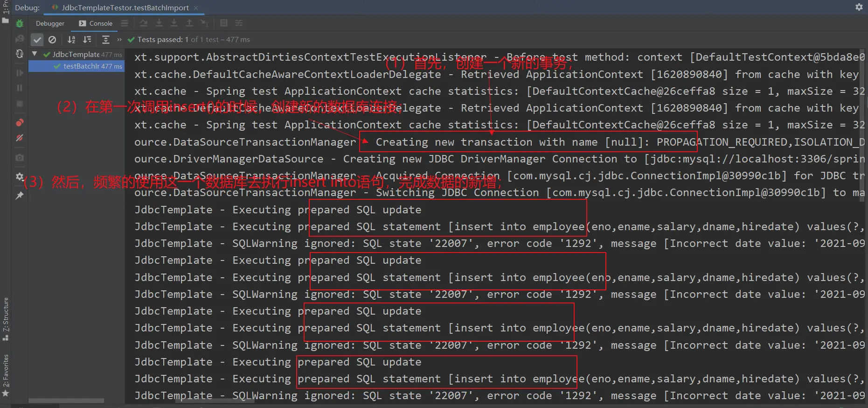This screenshot has height=408, width=868.
Task: Click the first 'SQLWarning ignored' log line
Action: pos(499,243)
